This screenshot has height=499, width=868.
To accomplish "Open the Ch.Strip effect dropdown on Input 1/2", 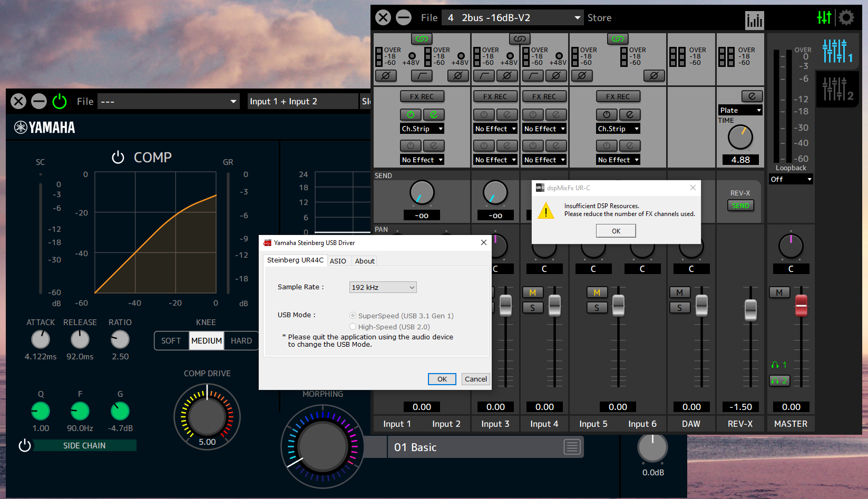I will tap(422, 129).
